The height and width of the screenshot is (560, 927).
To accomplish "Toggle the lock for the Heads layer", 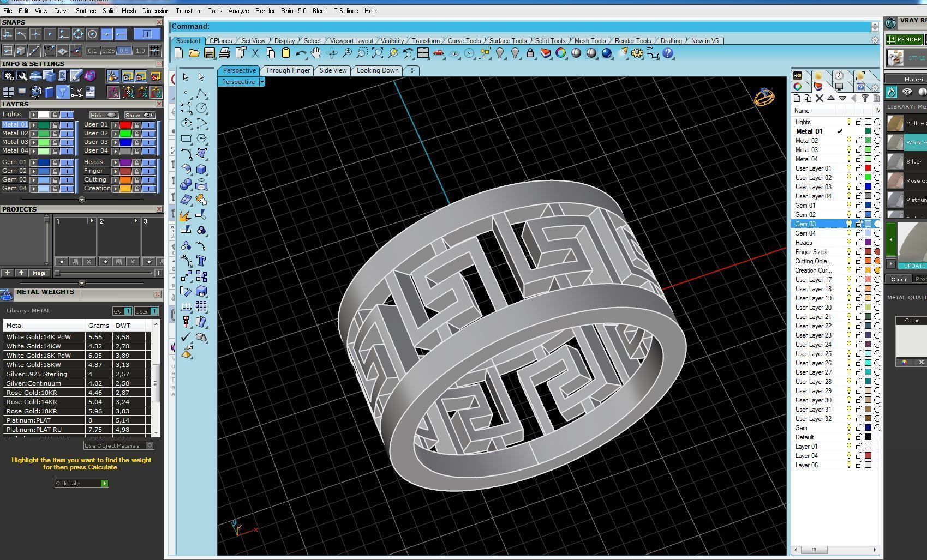I will [x=859, y=243].
